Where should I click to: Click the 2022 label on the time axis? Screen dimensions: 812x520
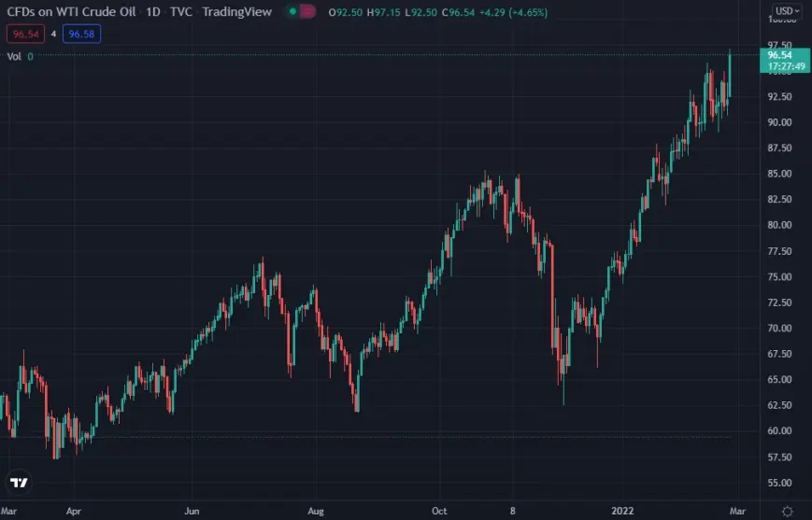[622, 512]
